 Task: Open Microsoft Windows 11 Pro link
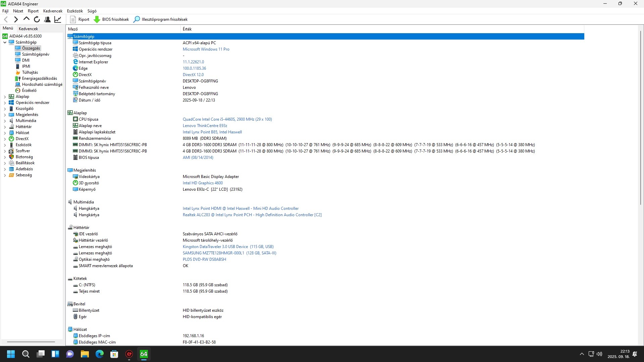[206, 49]
